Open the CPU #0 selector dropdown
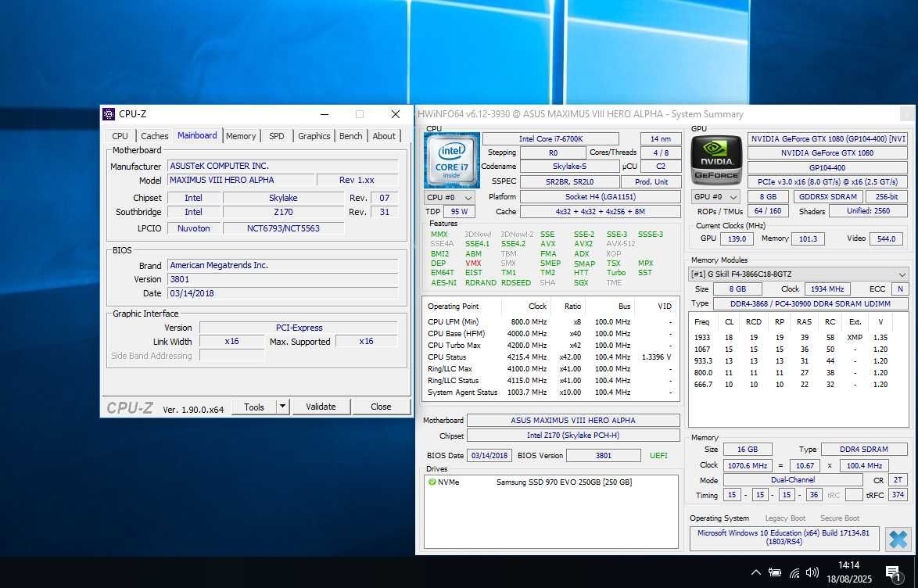This screenshot has height=588, width=918. [449, 197]
